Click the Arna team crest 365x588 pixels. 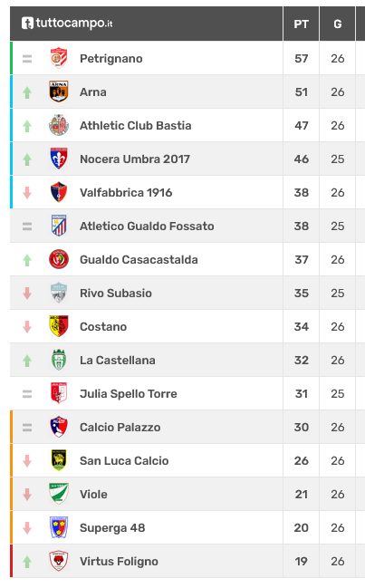tap(59, 92)
